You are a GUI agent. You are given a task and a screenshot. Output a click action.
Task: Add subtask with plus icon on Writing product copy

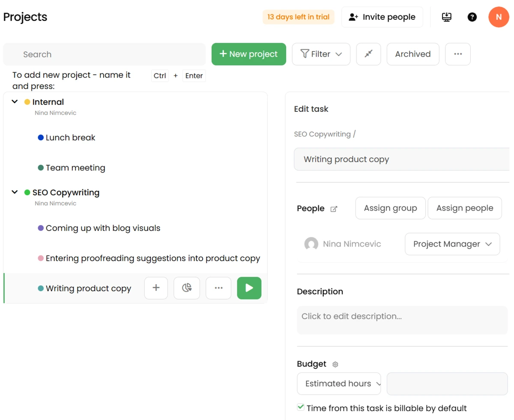pyautogui.click(x=156, y=288)
